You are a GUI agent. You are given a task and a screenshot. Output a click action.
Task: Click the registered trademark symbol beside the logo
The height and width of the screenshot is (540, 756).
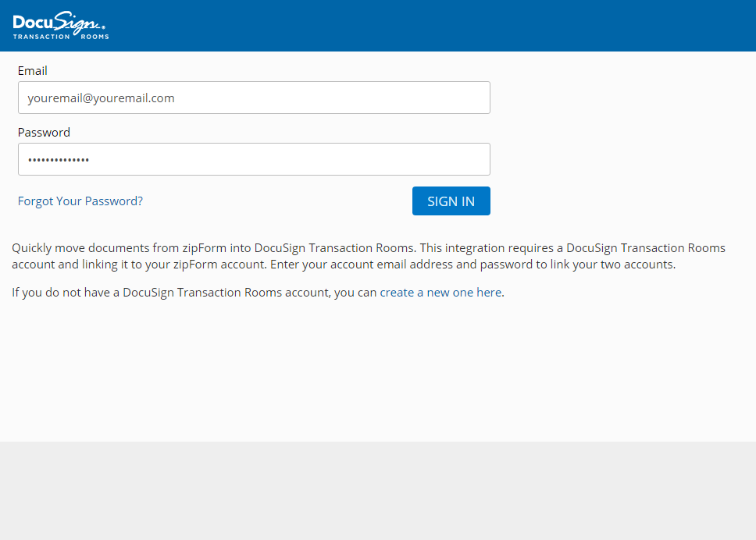105,26
